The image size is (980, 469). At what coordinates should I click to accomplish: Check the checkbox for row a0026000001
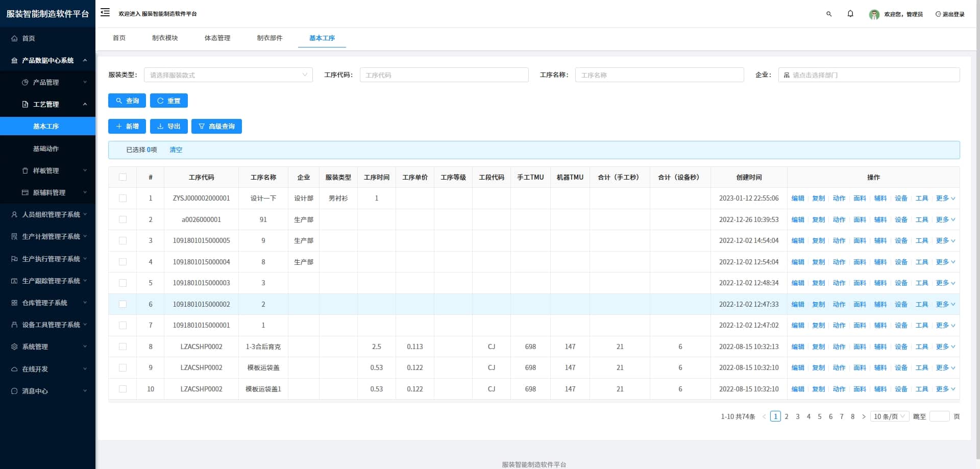122,219
